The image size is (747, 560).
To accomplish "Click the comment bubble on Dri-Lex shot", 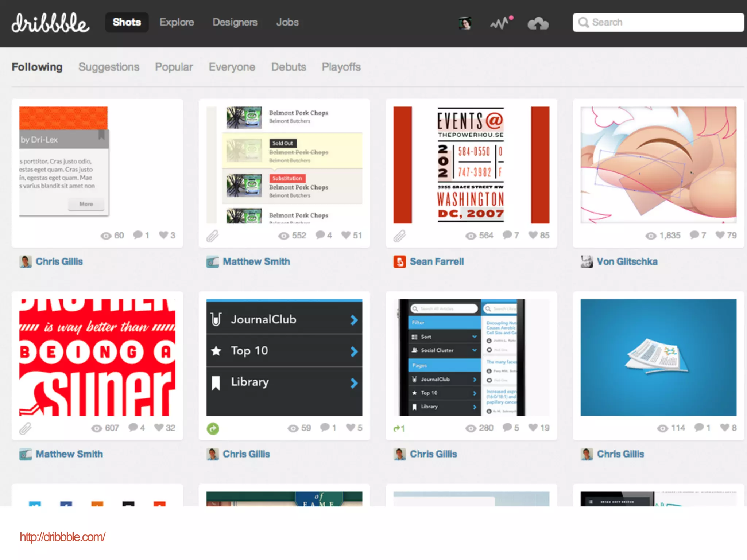I will pos(138,235).
